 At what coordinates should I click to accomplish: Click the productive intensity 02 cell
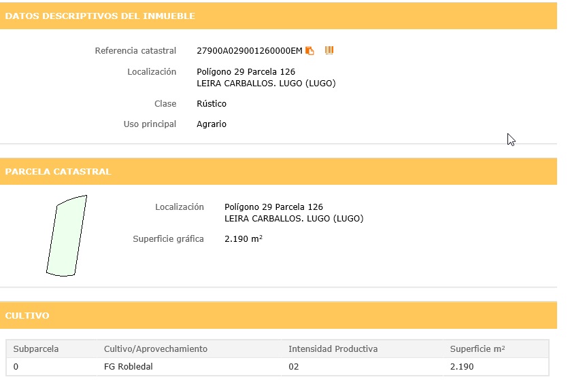[x=294, y=367]
